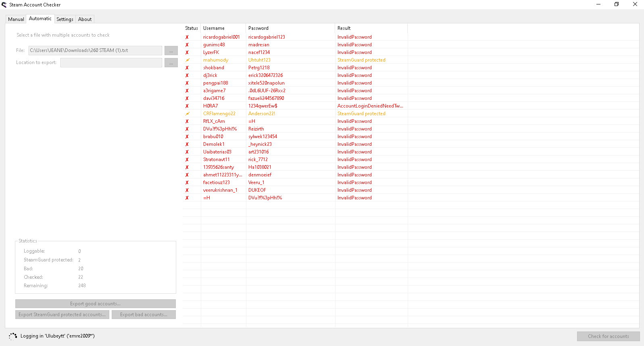Viewport: 644px width, 346px height.
Task: Click the Steam Account Checker title icon
Action: tap(4, 5)
